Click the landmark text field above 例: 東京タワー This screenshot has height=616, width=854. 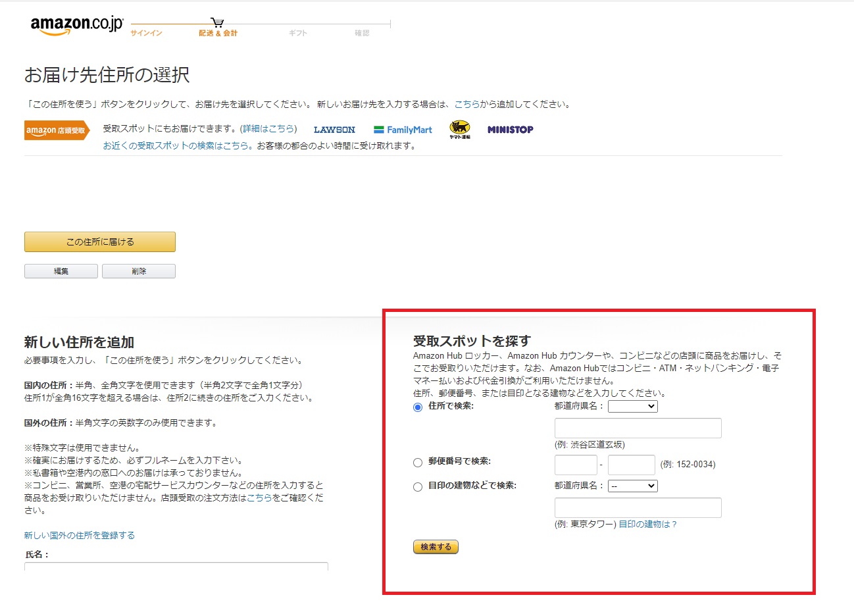pos(638,507)
